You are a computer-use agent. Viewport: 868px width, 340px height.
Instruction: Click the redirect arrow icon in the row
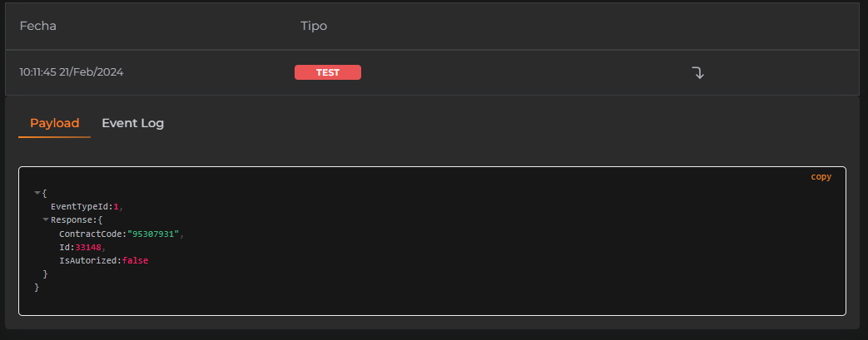(698, 73)
